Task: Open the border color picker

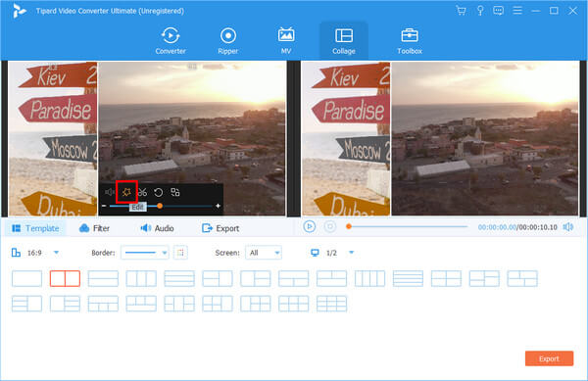Action: click(x=180, y=253)
